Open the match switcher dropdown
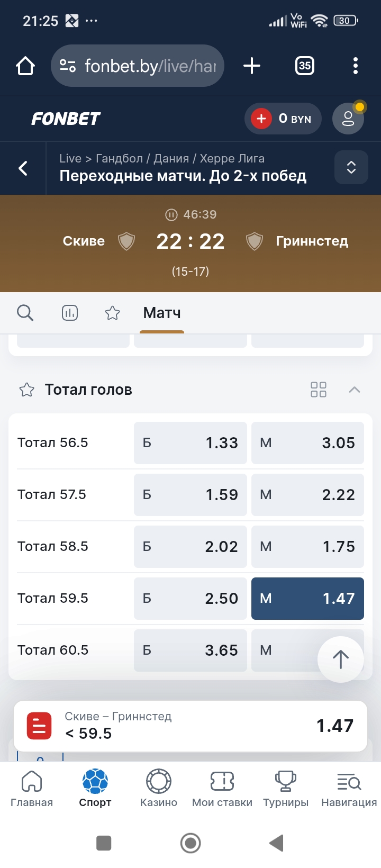This screenshot has height=868, width=381. point(351,168)
